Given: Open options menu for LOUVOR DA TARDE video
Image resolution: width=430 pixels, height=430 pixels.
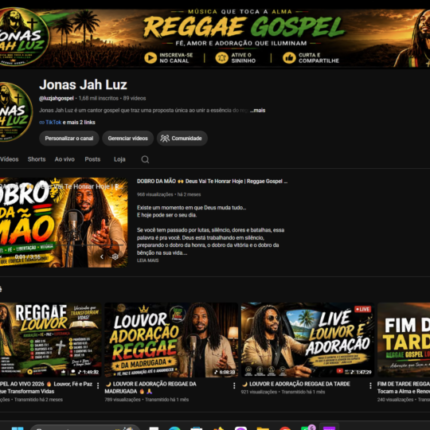Looking at the screenshot, I should tap(370, 386).
